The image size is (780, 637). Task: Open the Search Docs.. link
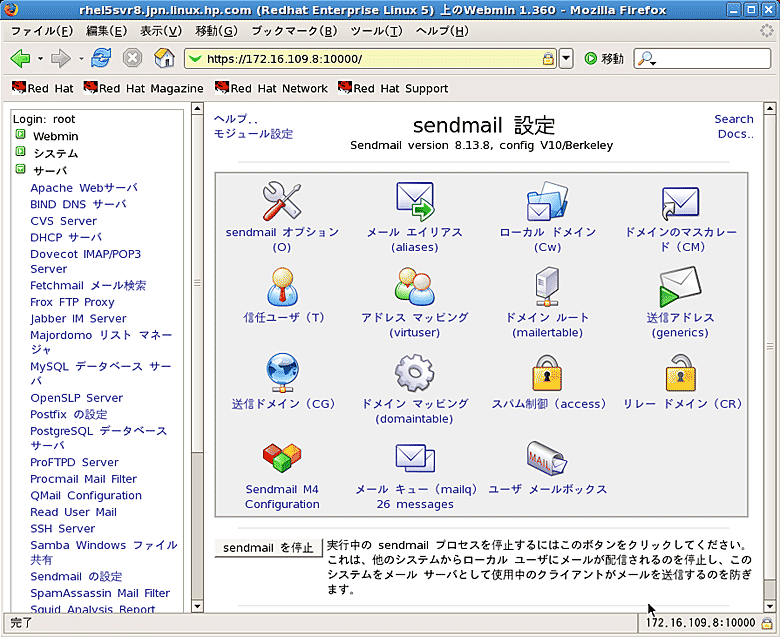(x=735, y=126)
